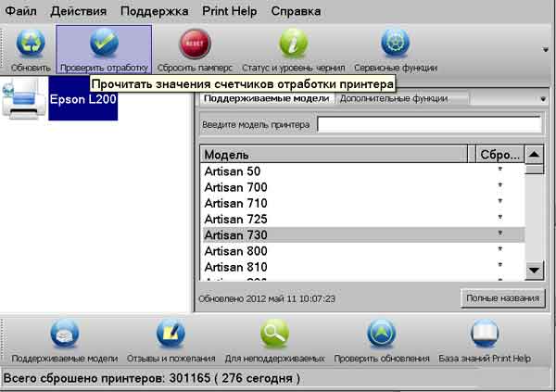The image size is (556, 392).
Task: Click into Введите модель принтера field
Action: [x=429, y=125]
